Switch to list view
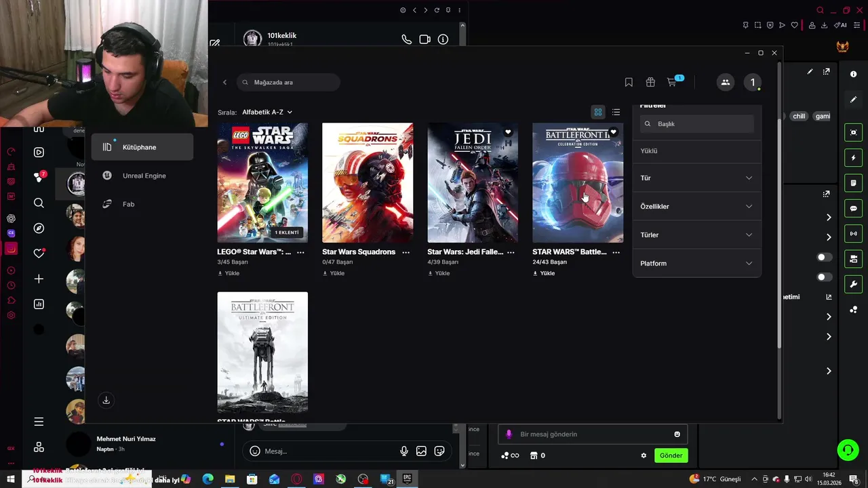 coord(616,112)
